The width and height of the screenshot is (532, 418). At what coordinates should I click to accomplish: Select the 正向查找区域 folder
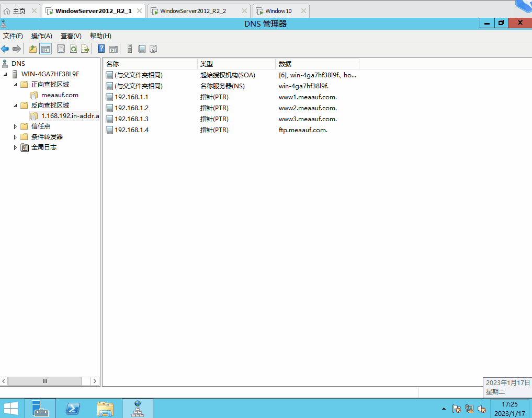point(50,85)
